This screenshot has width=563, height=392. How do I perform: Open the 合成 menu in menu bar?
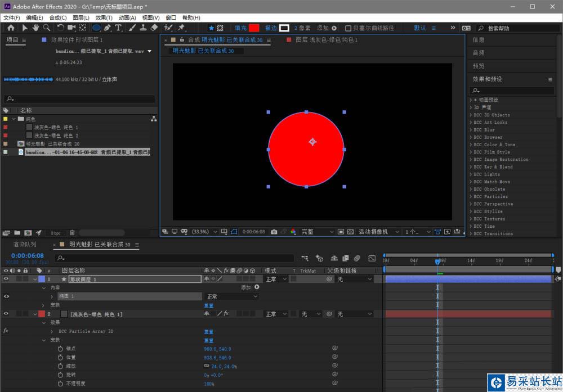[x=58, y=18]
